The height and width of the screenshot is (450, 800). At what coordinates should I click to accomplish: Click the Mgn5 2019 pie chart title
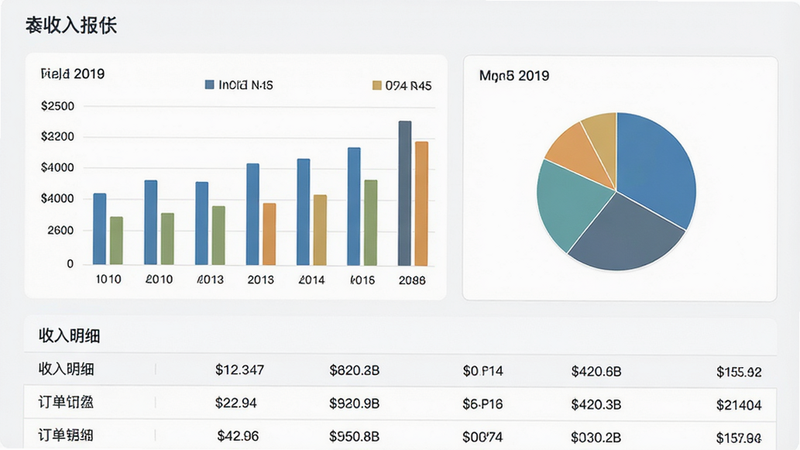pos(514,76)
